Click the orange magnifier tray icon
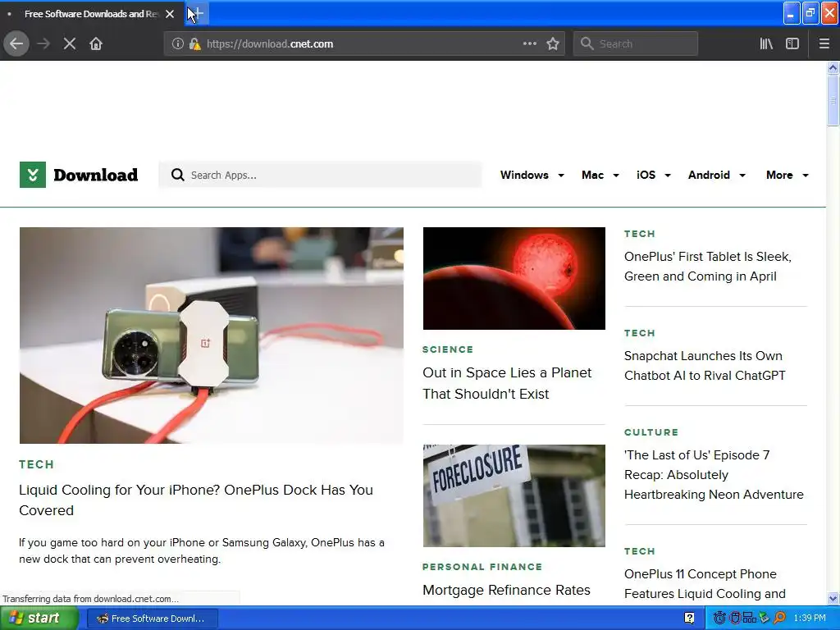Screen dimensions: 840x630 pyautogui.click(x=779, y=619)
